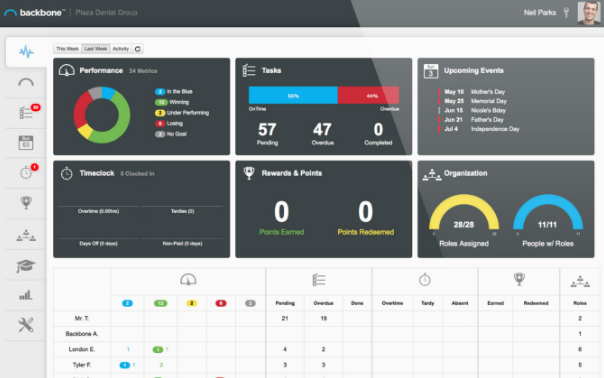Select the London E. row name
The image size is (604, 378).
tap(82, 349)
